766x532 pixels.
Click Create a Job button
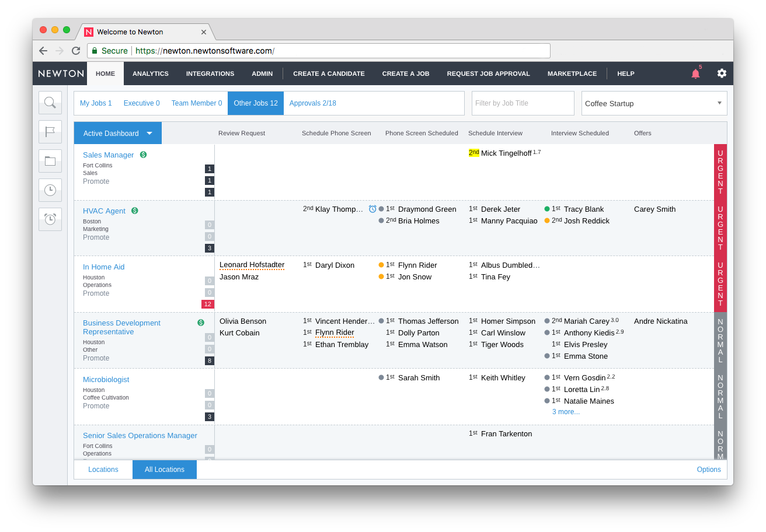tap(405, 73)
